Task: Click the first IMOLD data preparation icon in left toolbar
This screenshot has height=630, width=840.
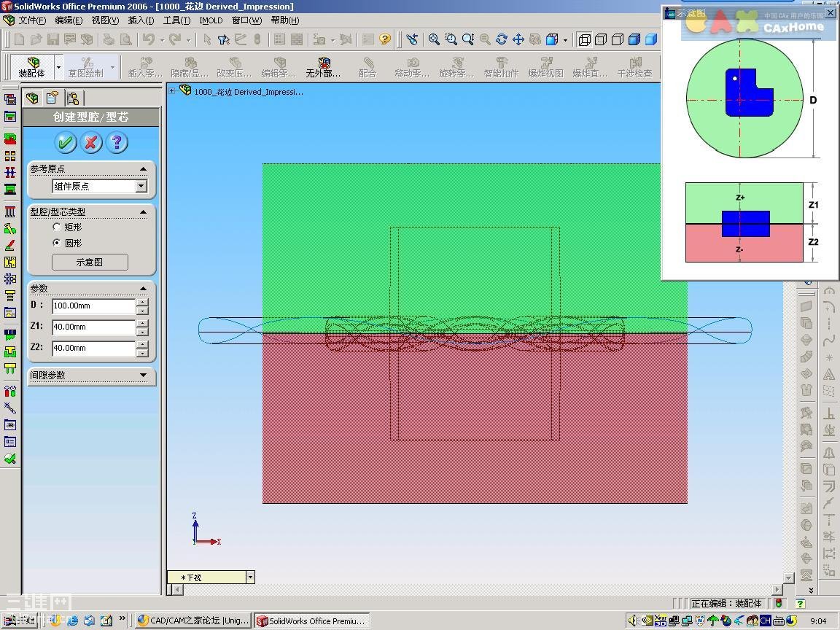Action: (9, 99)
